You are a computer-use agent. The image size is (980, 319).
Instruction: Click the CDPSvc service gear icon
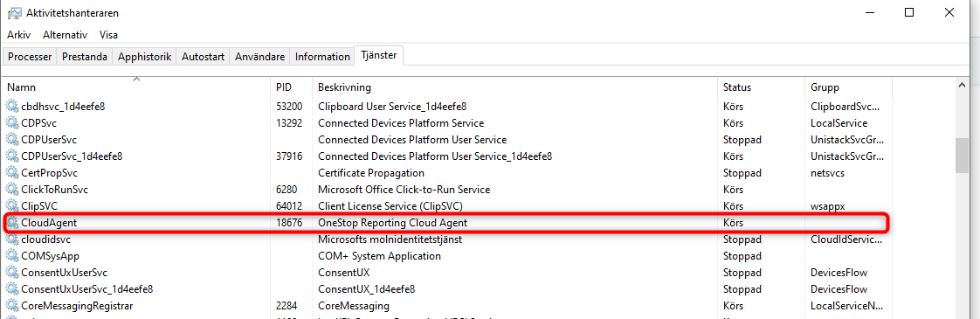[12, 123]
